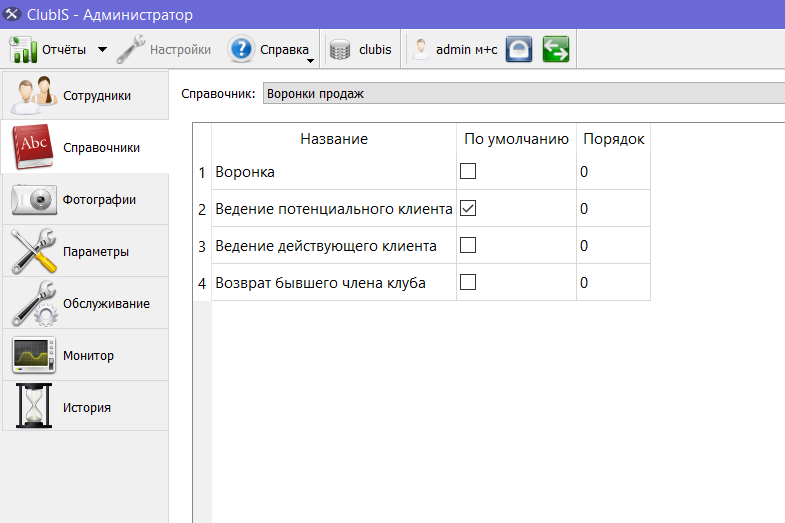Open the Фотографии camera icon
Image resolution: width=785 pixels, height=523 pixels.
pos(34,199)
